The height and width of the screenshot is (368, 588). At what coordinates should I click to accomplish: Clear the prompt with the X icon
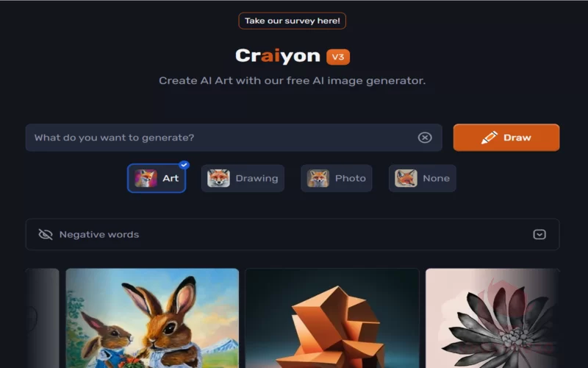425,138
